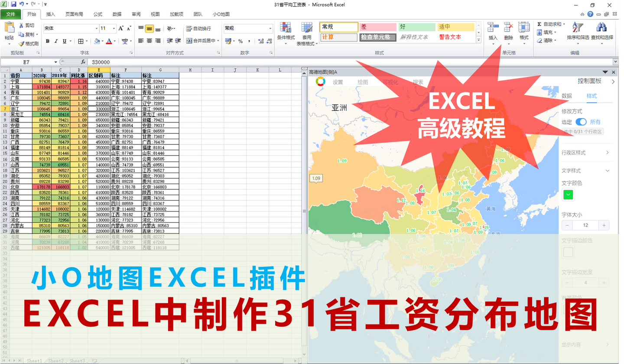Screen dimensions: 624x364
Task: Decrease font size with the minus stepper
Action: tap(567, 225)
